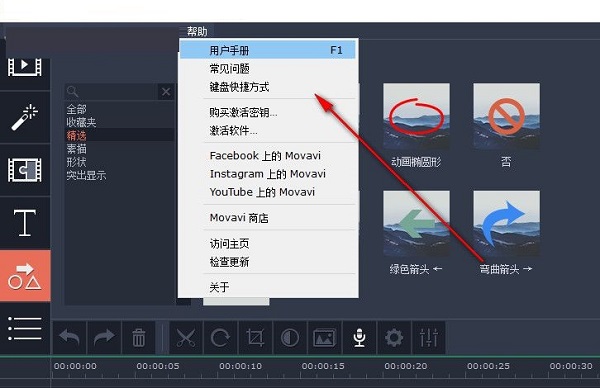Select the 形状 category

pyautogui.click(x=77, y=162)
